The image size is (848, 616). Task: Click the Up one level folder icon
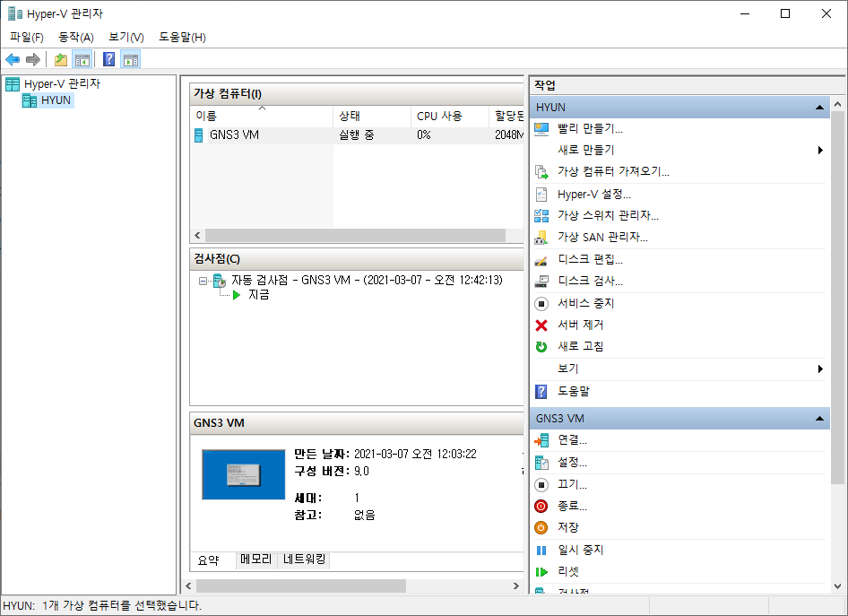pyautogui.click(x=61, y=59)
